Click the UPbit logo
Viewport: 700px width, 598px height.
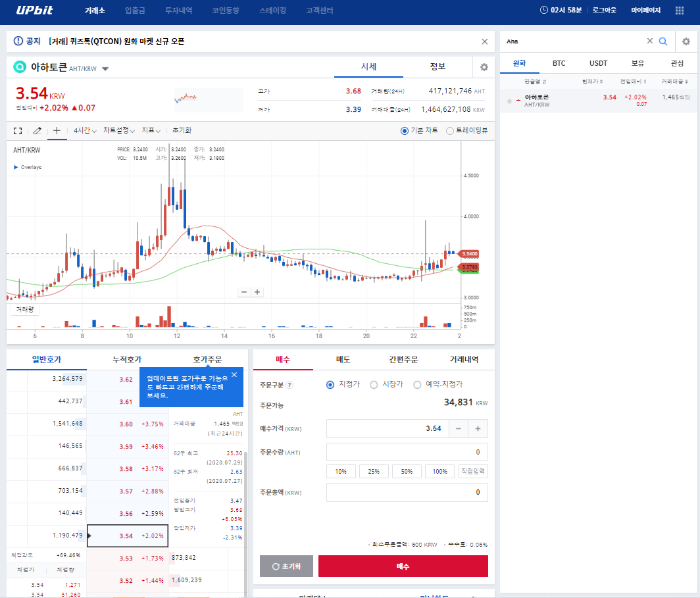pos(34,11)
